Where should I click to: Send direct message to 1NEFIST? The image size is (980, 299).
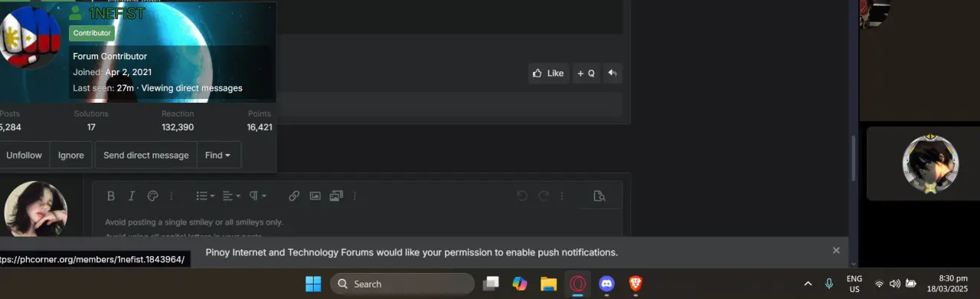[x=145, y=155]
